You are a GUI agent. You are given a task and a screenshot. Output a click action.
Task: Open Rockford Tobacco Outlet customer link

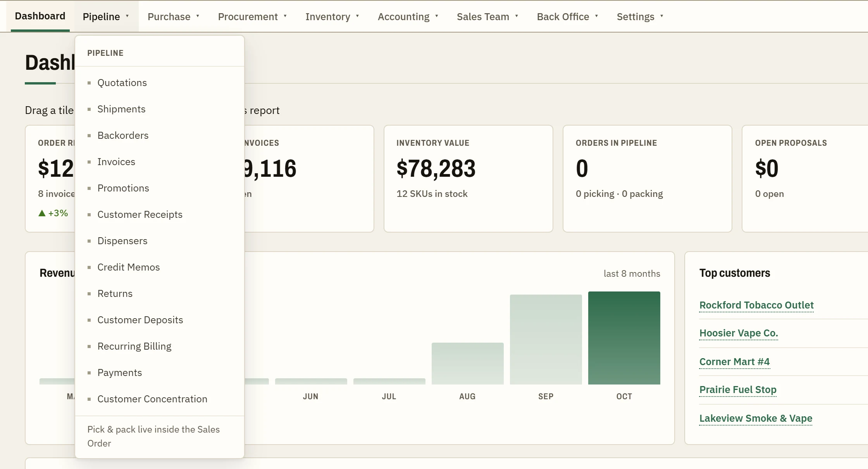(756, 305)
